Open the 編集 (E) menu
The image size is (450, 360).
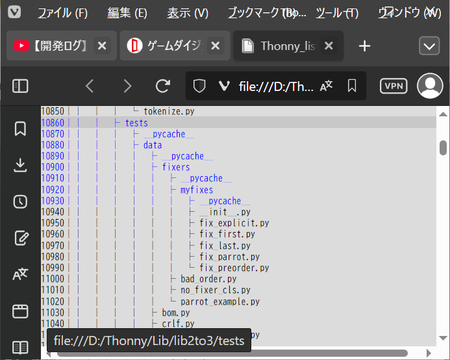[x=127, y=13]
